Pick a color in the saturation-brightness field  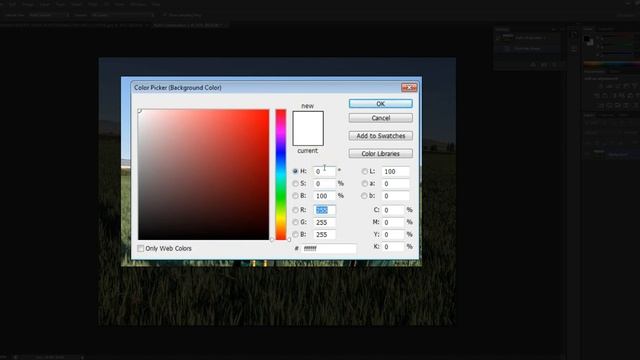click(x=203, y=174)
